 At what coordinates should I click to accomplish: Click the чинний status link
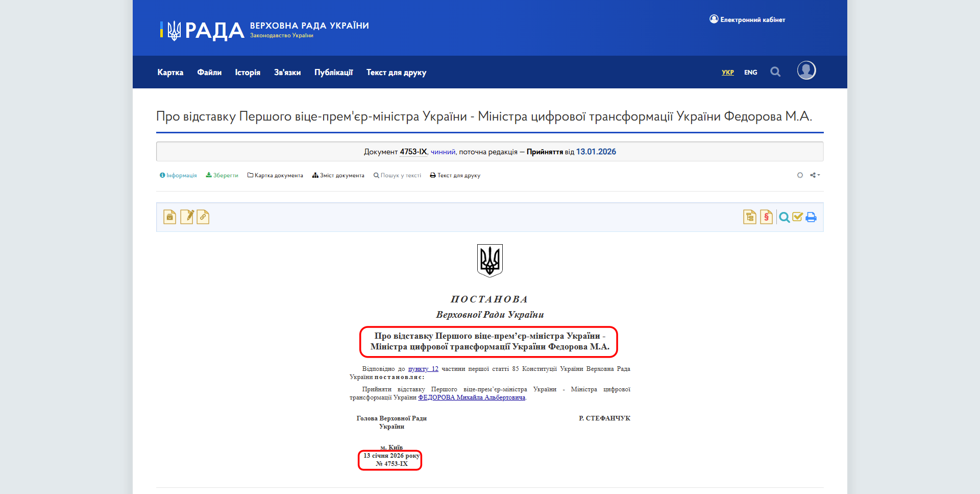click(x=443, y=152)
